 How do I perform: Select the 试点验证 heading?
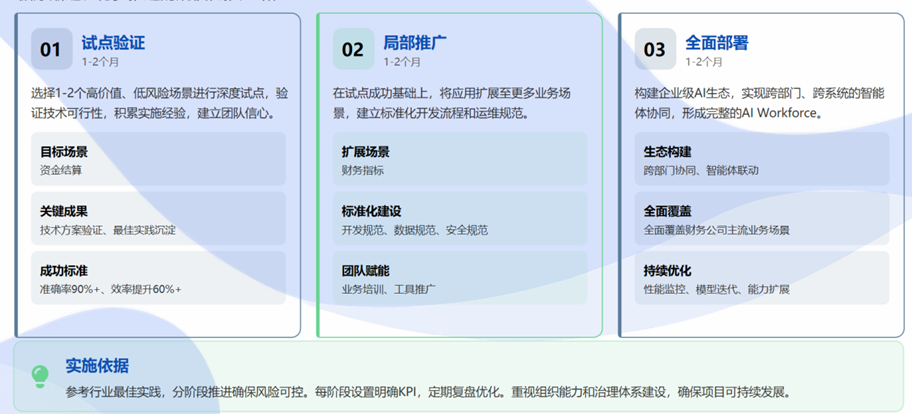[113, 43]
